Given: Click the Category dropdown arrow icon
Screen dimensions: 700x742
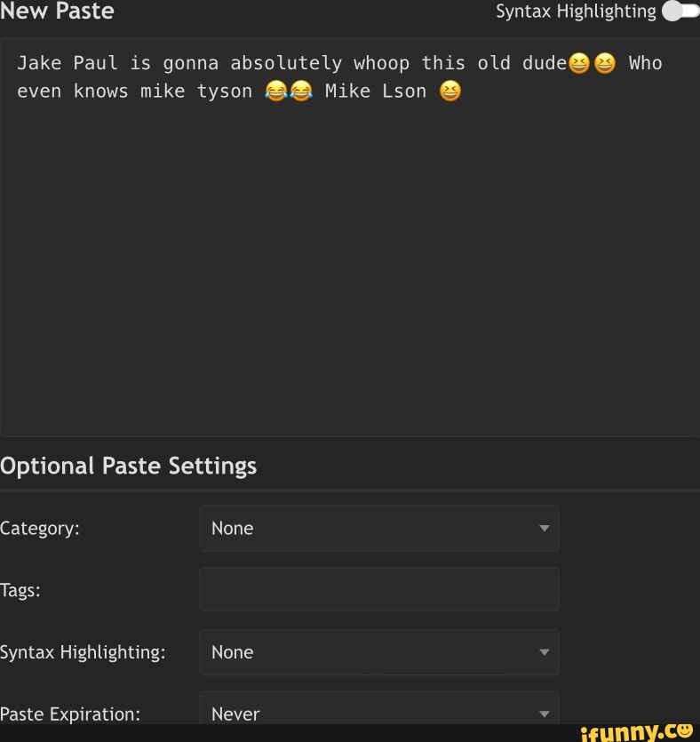Looking at the screenshot, I should pyautogui.click(x=544, y=528).
